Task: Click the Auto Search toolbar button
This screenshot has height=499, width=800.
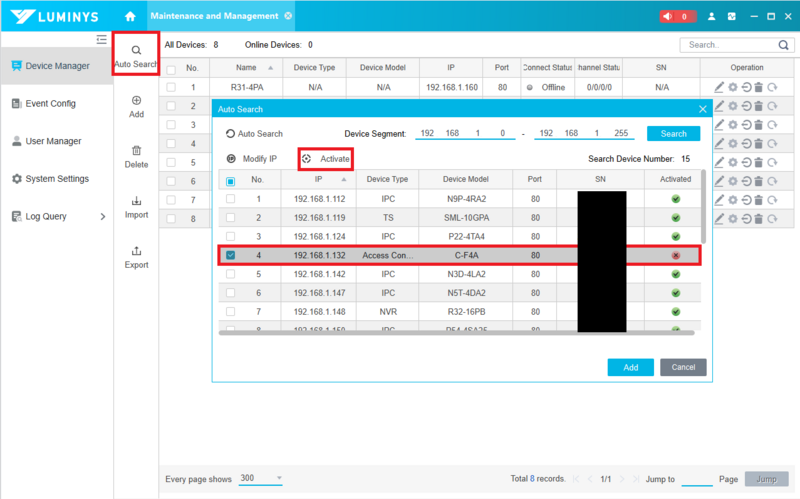Action: click(136, 56)
